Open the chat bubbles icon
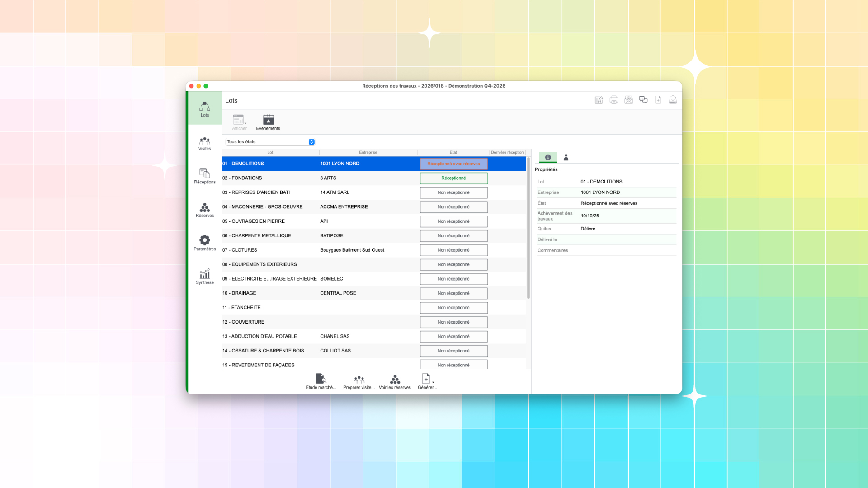Viewport: 868px width, 488px height. (x=643, y=100)
